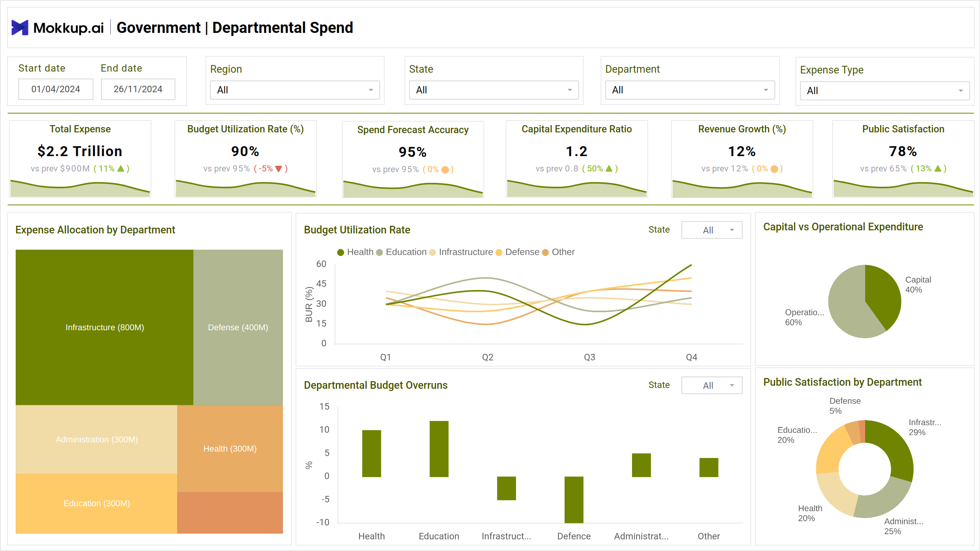The height and width of the screenshot is (551, 980).
Task: Click the orange neutral dot in Revenue Growth card
Action: [774, 169]
